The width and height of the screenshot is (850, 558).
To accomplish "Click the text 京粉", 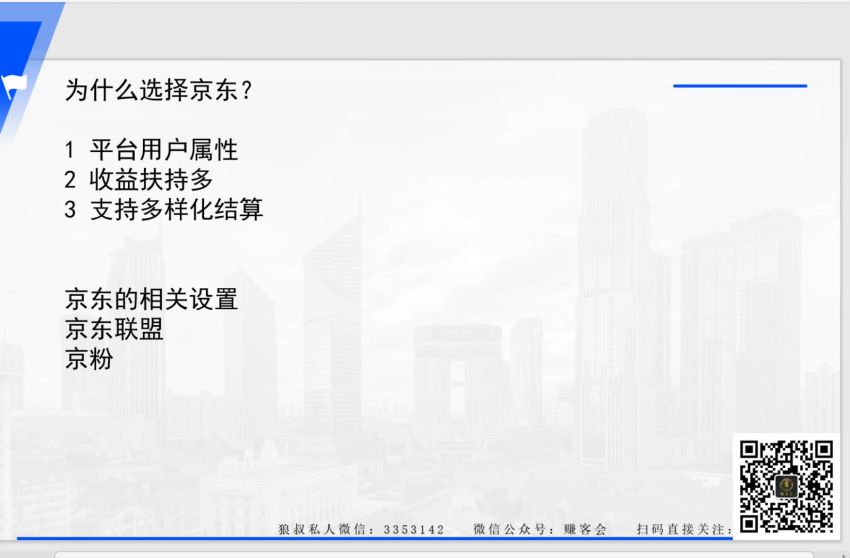I will point(89,358).
